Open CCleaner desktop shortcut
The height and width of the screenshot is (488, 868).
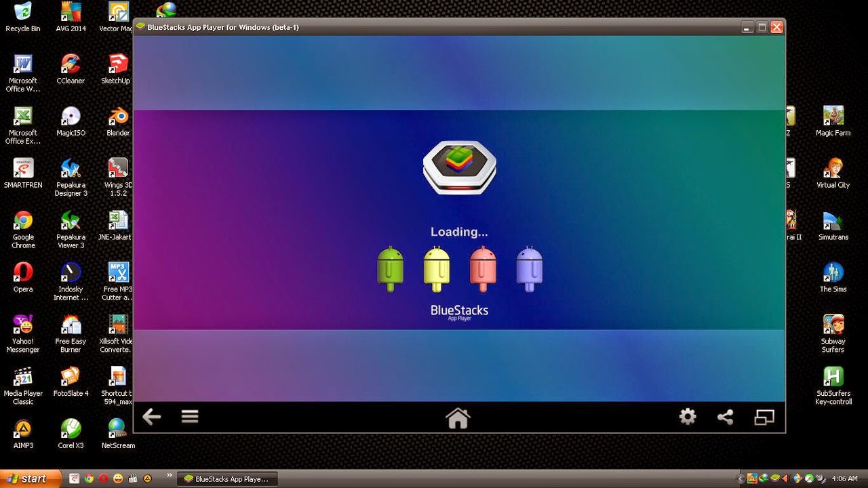(71, 69)
